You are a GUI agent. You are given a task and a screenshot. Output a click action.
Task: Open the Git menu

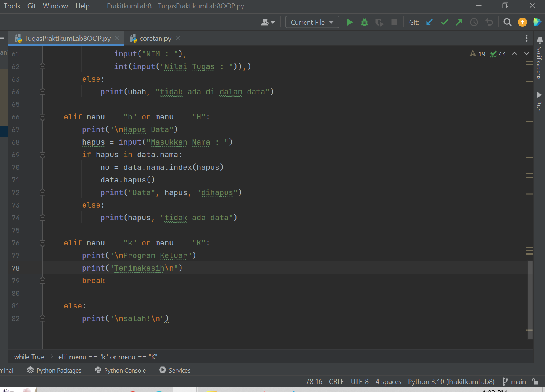[32, 6]
